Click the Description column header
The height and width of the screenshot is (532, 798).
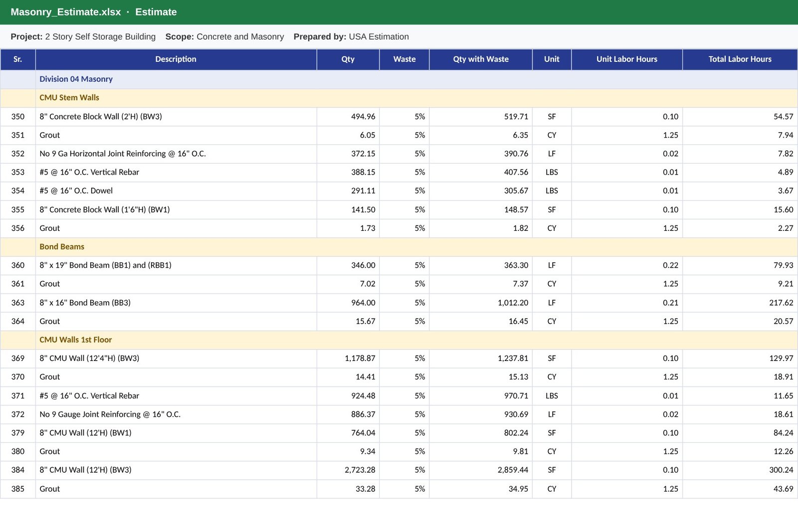pos(176,59)
